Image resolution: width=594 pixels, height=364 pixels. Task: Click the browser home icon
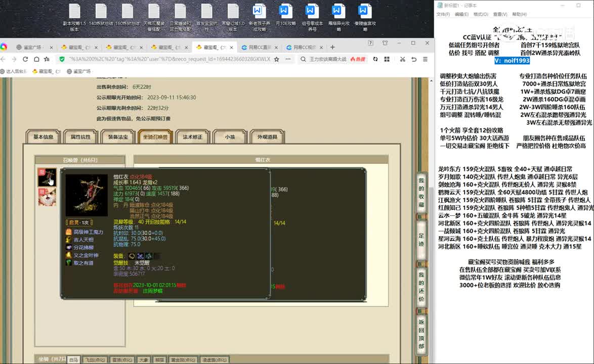coord(36,60)
